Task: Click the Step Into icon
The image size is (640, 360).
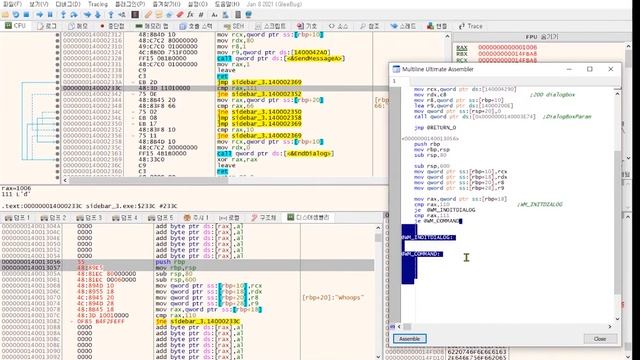Action: pos(63,15)
